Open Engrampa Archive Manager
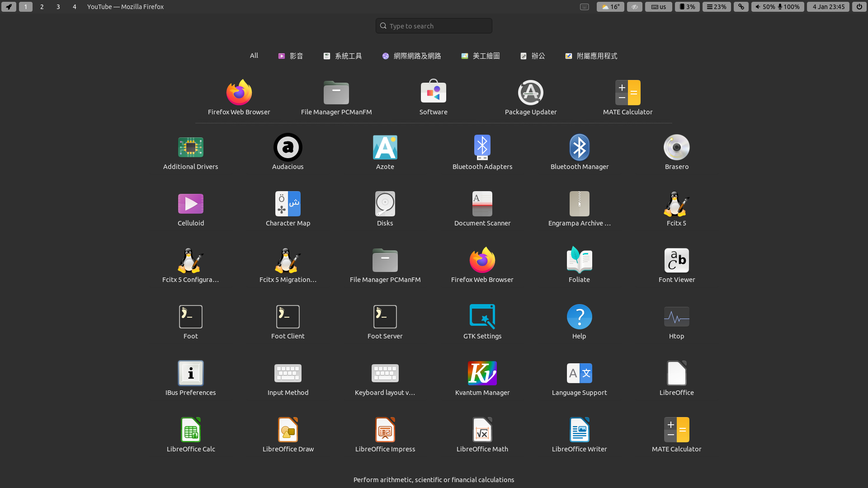The width and height of the screenshot is (868, 488). tap(580, 209)
